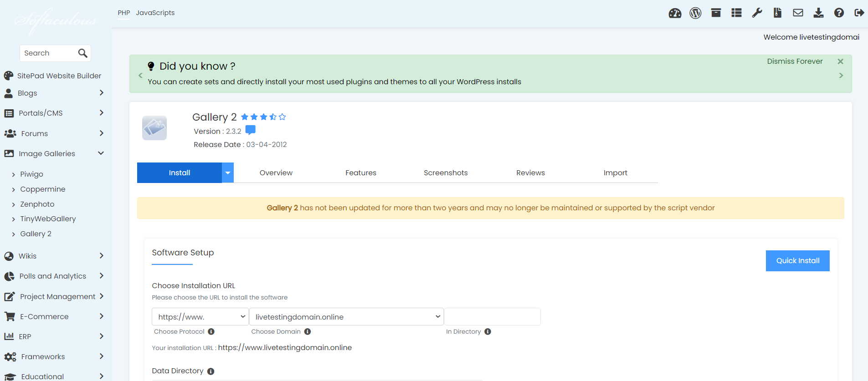Click the Quick Install button
868x381 pixels.
(797, 261)
